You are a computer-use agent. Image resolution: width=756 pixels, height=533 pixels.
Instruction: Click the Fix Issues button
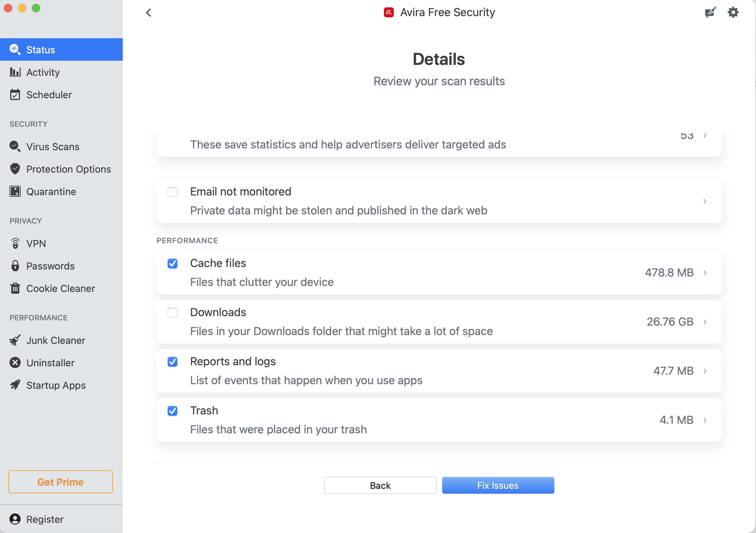(498, 485)
